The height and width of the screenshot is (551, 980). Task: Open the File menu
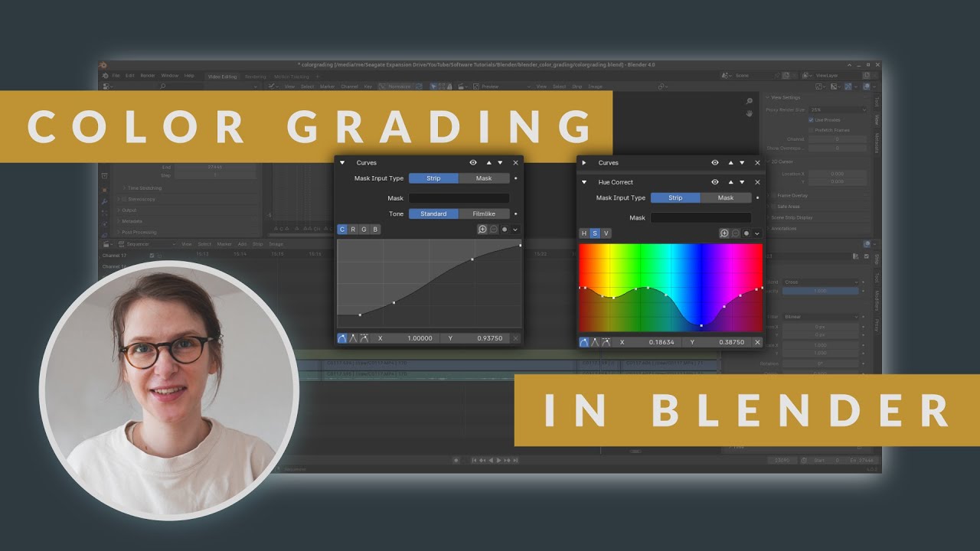point(116,76)
